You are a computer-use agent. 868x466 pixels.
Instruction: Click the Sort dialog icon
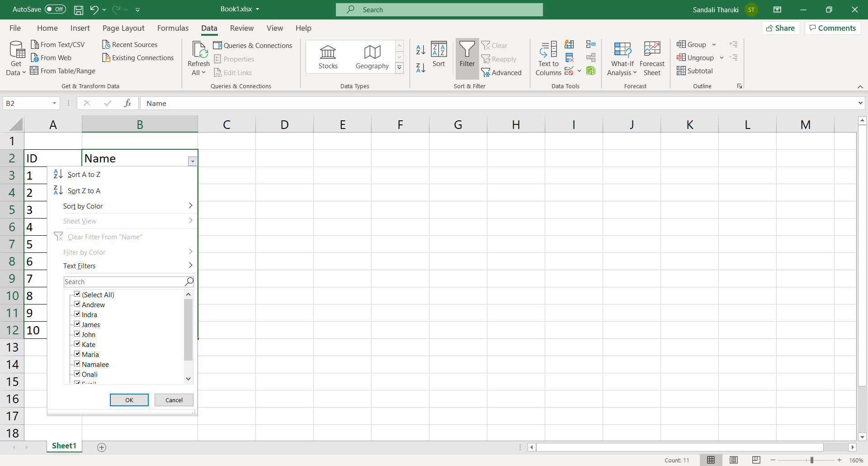tap(439, 54)
